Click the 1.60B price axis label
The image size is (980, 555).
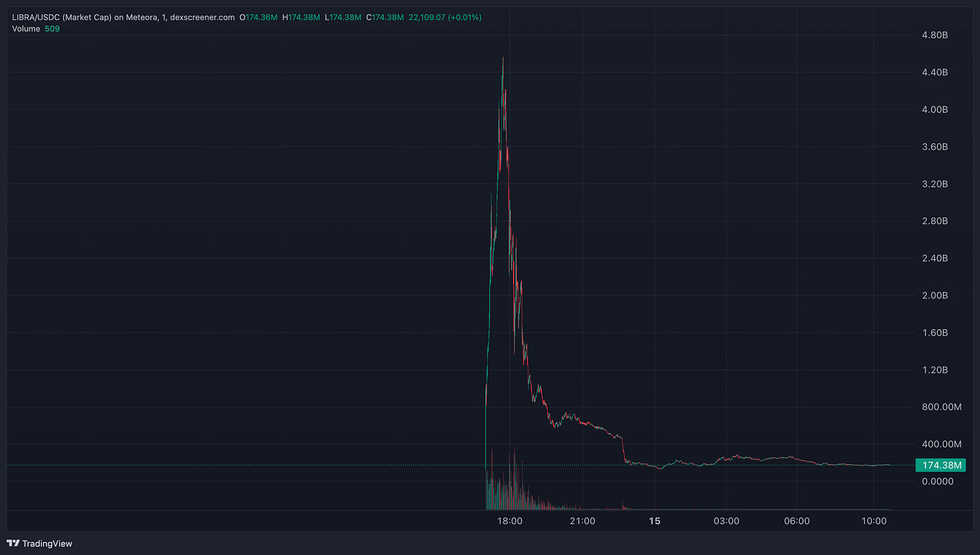click(936, 333)
